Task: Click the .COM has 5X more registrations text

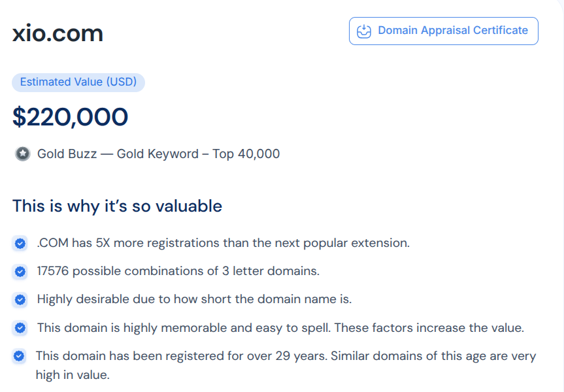Action: click(223, 243)
